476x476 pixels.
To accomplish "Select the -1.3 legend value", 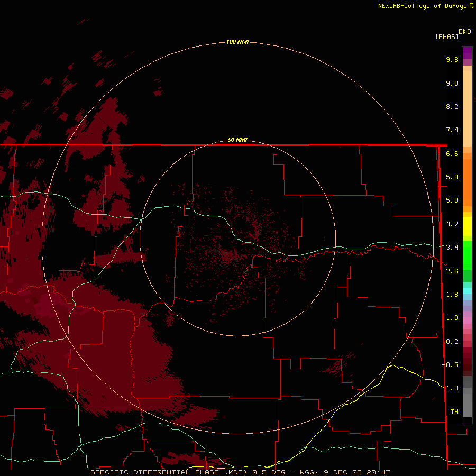I will tap(450, 388).
